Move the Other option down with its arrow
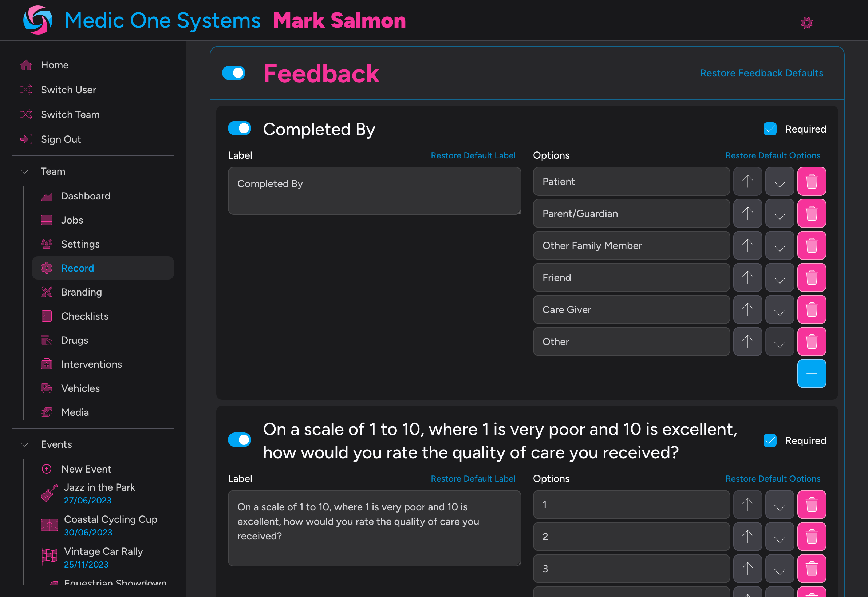This screenshot has height=597, width=868. click(779, 341)
